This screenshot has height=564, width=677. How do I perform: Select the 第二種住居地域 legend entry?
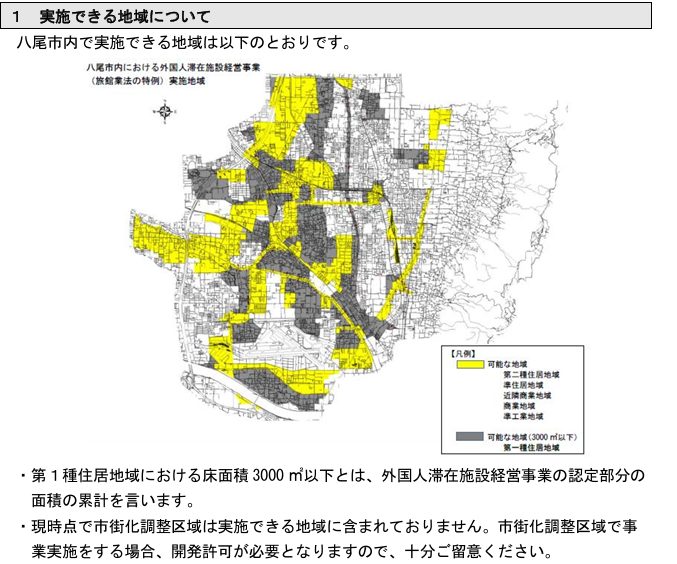pyautogui.click(x=531, y=375)
